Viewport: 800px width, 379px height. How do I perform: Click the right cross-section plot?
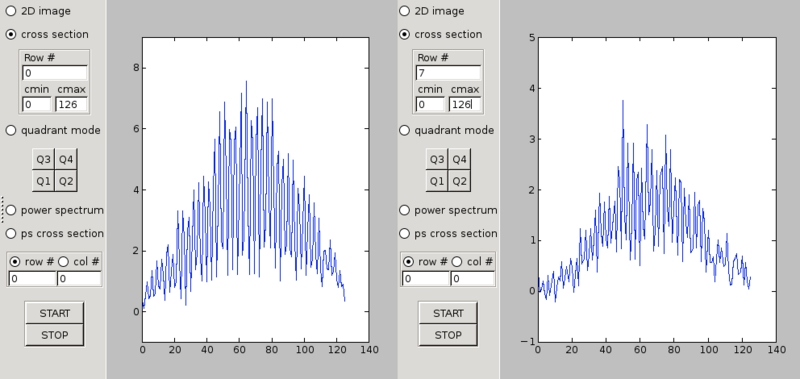(657, 189)
